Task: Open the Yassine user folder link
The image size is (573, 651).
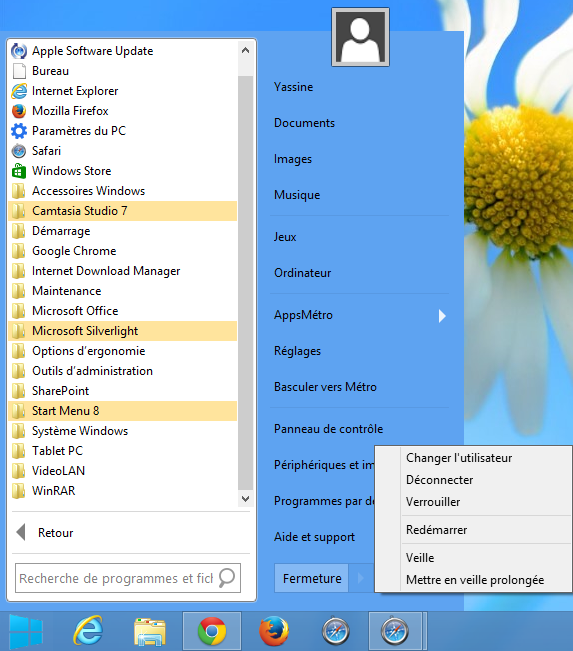Action: point(294,87)
